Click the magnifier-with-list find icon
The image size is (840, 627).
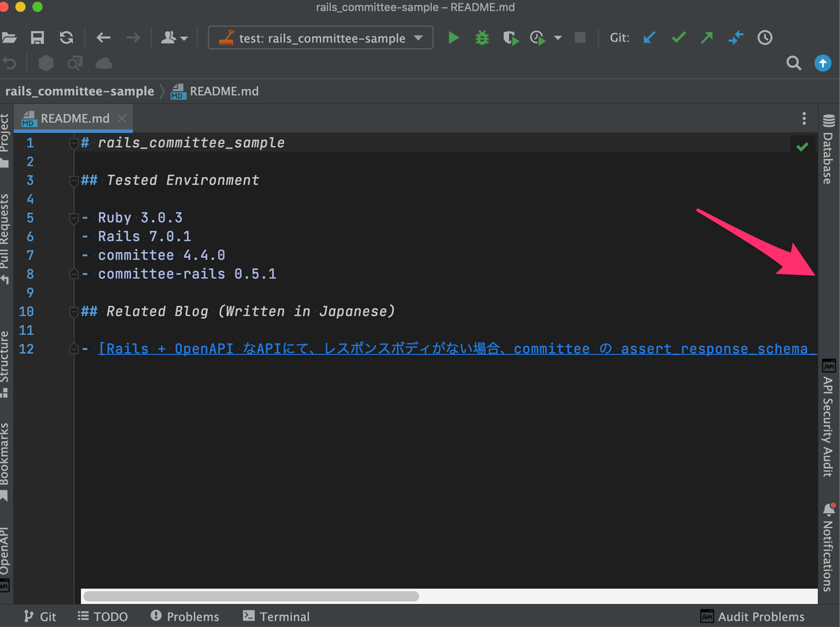pos(75,64)
